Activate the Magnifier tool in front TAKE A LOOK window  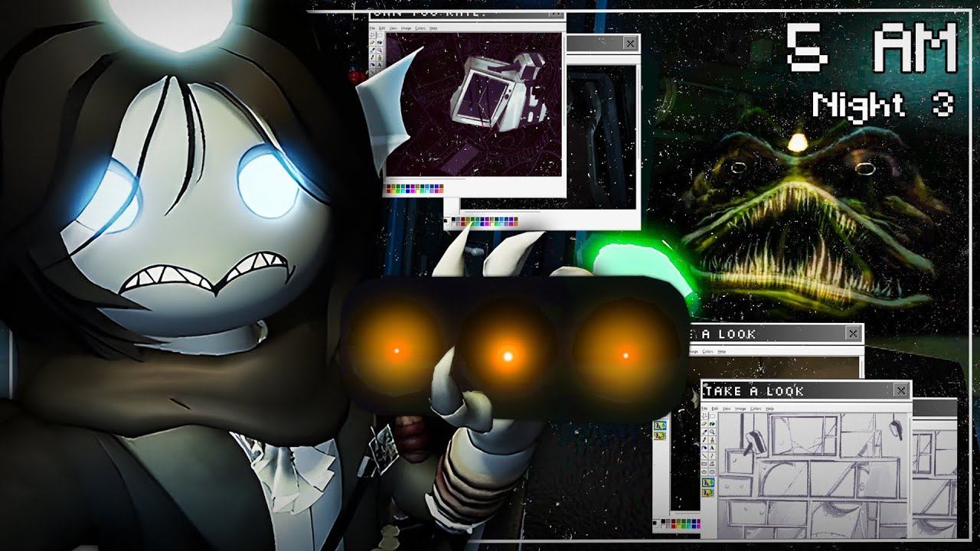[x=711, y=432]
